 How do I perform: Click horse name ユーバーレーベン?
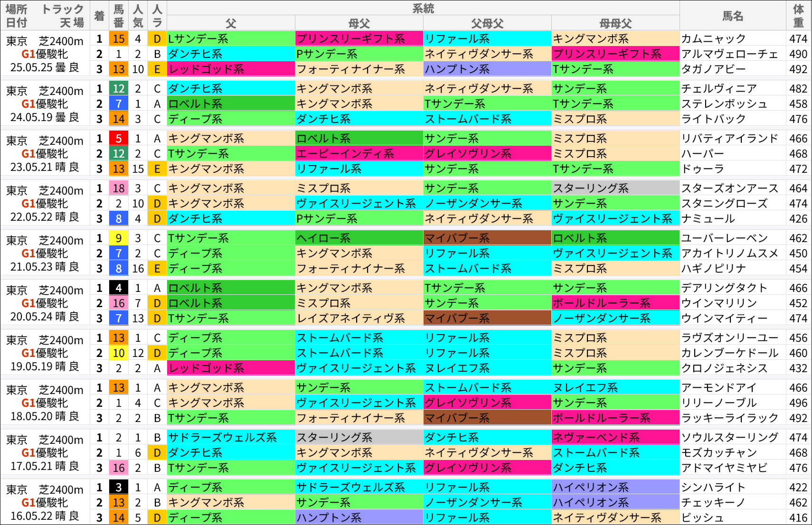pos(724,238)
